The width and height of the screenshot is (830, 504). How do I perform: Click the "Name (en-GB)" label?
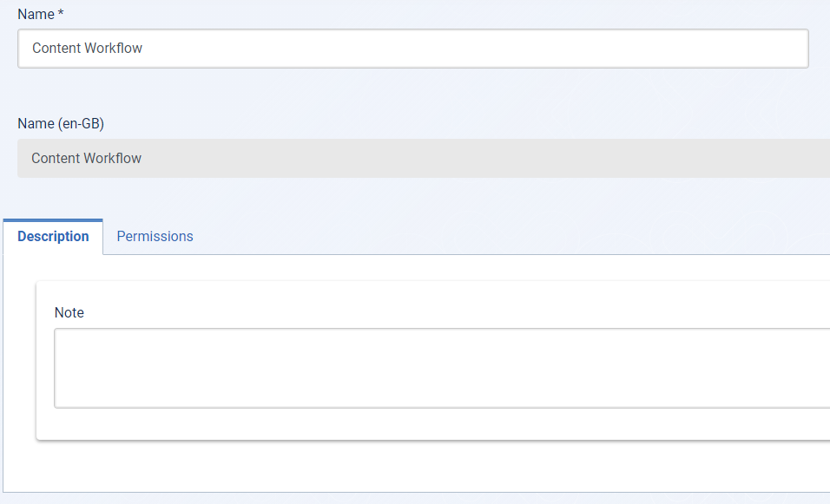(x=61, y=124)
